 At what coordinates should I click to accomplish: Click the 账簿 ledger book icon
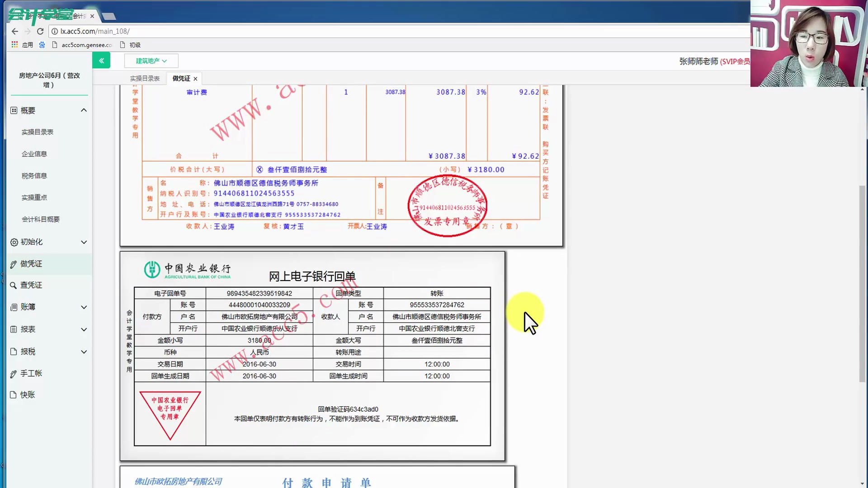click(x=13, y=307)
